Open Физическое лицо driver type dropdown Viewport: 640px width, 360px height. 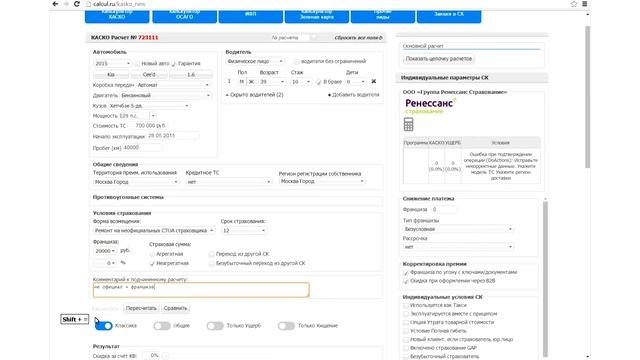(255, 61)
